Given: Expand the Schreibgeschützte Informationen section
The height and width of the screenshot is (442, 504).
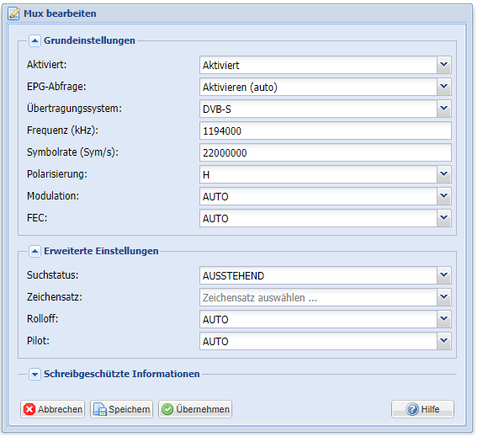Looking at the screenshot, I should tap(34, 374).
